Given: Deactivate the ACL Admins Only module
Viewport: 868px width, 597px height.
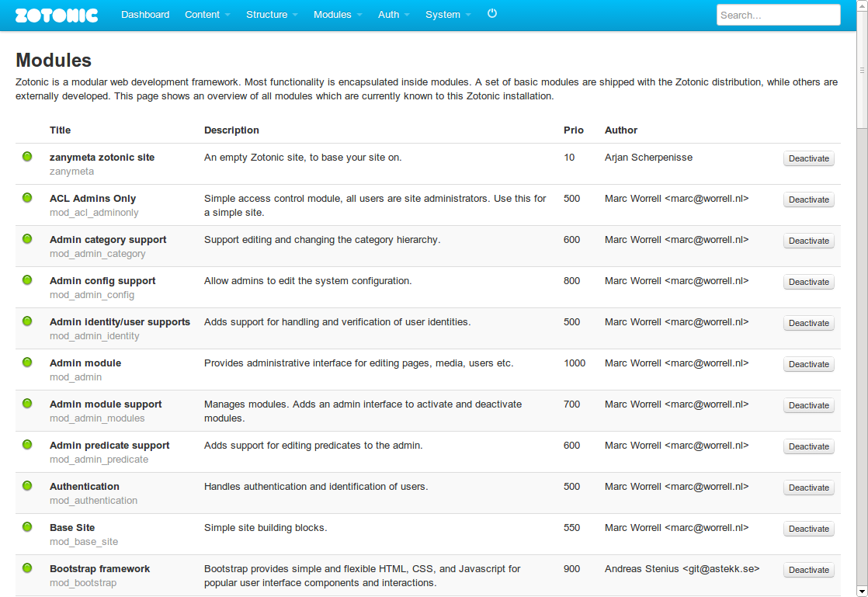Looking at the screenshot, I should tap(809, 200).
